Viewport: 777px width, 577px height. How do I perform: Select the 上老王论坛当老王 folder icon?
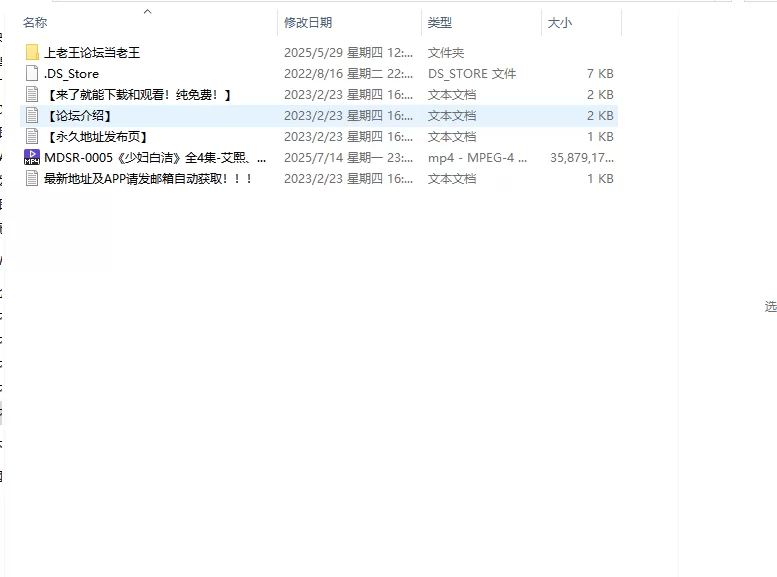tap(32, 53)
